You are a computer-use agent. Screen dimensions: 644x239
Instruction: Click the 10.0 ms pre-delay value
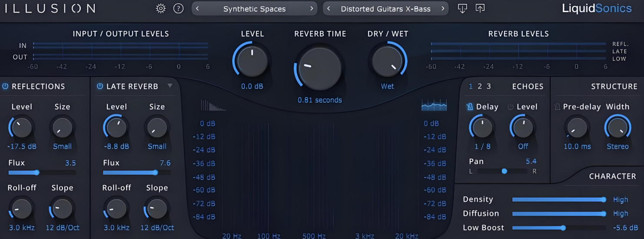tap(577, 146)
